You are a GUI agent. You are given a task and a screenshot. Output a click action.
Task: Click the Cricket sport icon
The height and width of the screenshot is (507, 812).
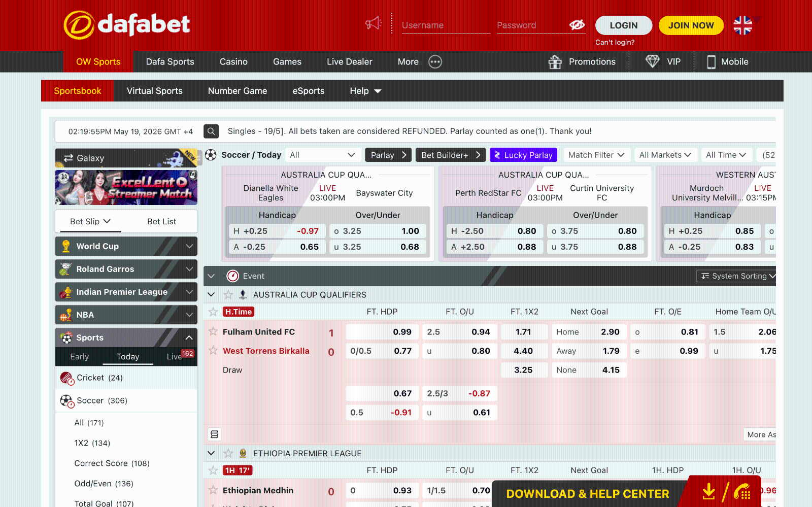[67, 378]
